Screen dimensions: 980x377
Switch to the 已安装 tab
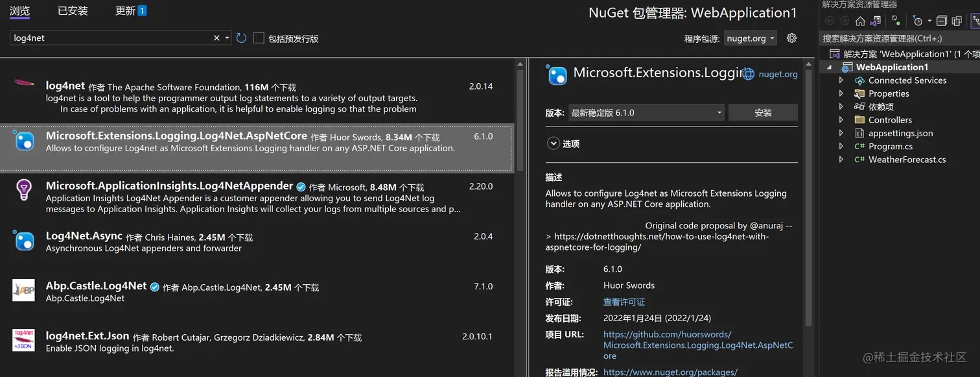coord(73,11)
